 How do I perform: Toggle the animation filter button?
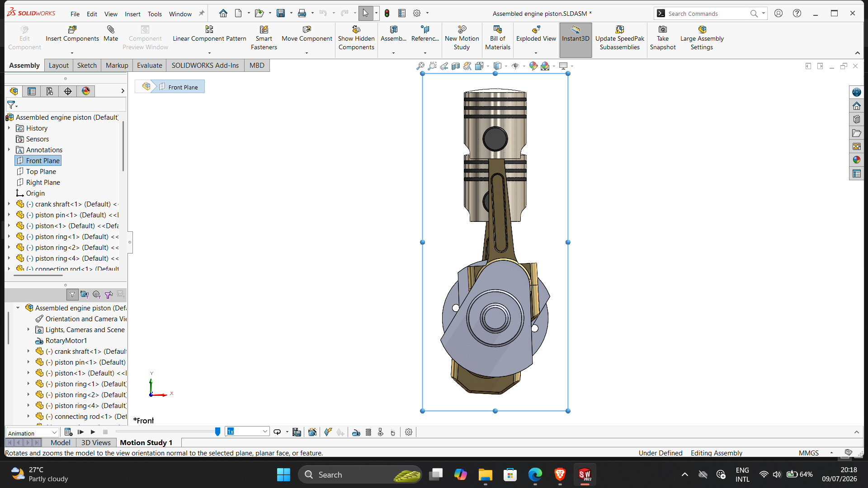pos(72,295)
